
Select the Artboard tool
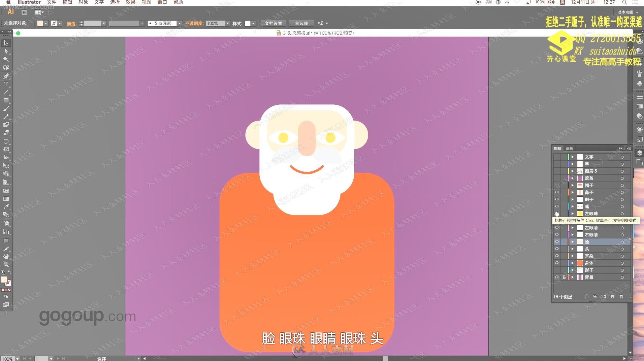[6, 240]
